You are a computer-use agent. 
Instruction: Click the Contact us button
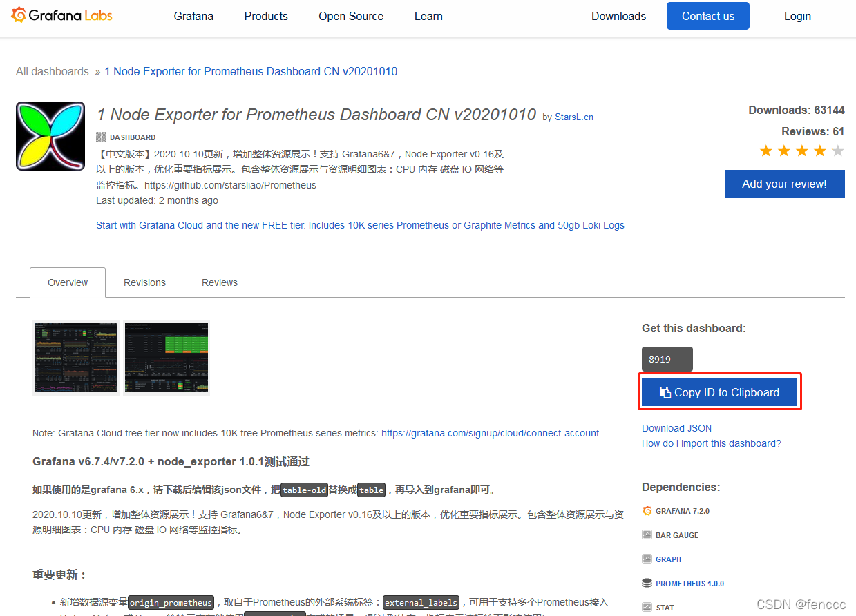[x=708, y=16]
